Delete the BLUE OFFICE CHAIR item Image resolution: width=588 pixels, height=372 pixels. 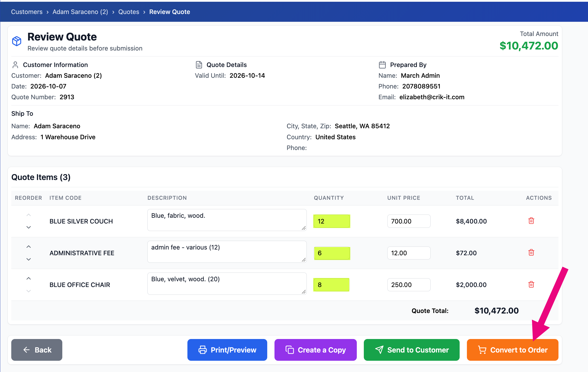pyautogui.click(x=531, y=284)
